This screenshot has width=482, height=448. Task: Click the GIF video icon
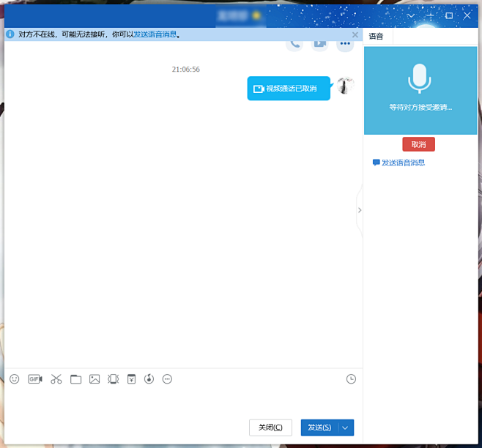35,379
